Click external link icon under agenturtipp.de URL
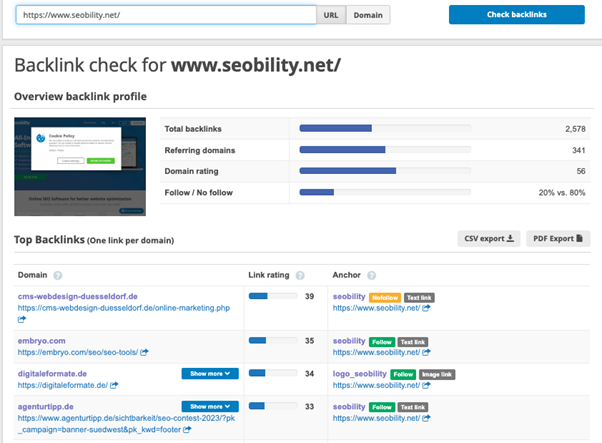602x443 pixels. [189, 430]
